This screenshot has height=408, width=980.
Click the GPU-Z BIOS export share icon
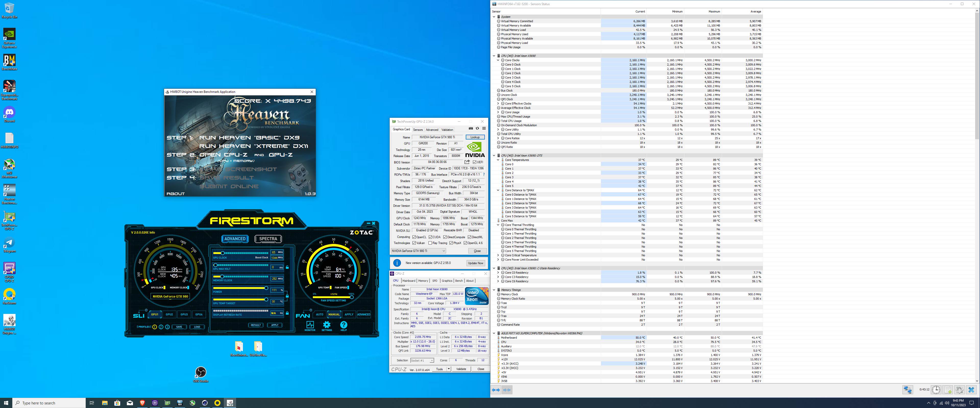[467, 162]
